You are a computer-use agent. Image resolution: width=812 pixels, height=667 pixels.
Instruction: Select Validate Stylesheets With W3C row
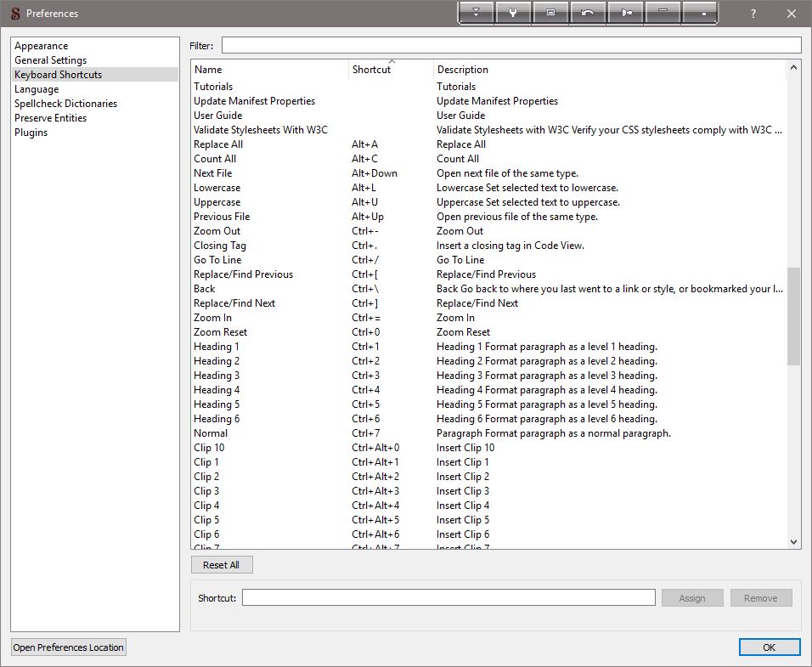pos(488,130)
